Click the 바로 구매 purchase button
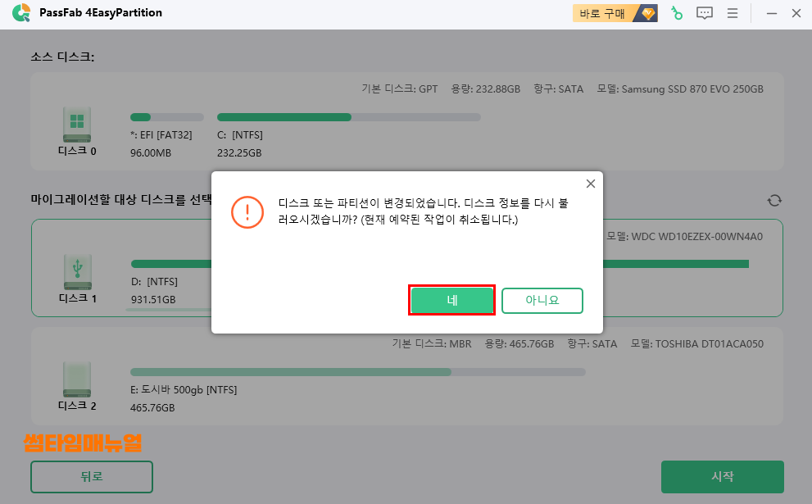Screen dimensions: 812x504 point(615,13)
